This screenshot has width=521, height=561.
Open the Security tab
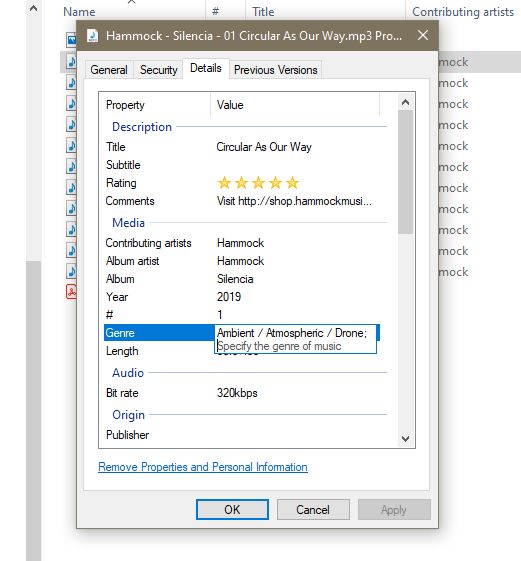pyautogui.click(x=159, y=70)
